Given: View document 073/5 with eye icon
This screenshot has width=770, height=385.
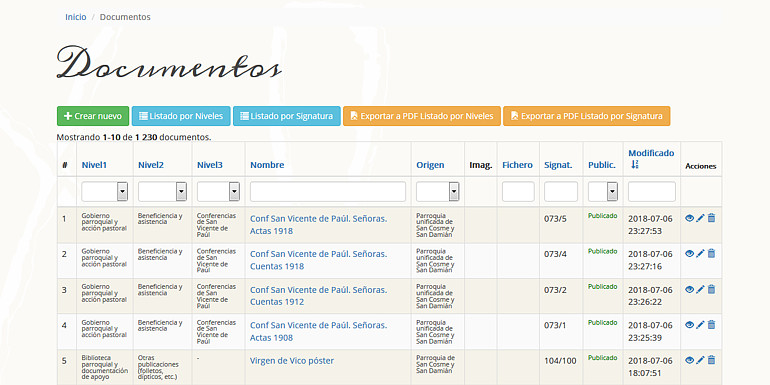Looking at the screenshot, I should pos(689,218).
